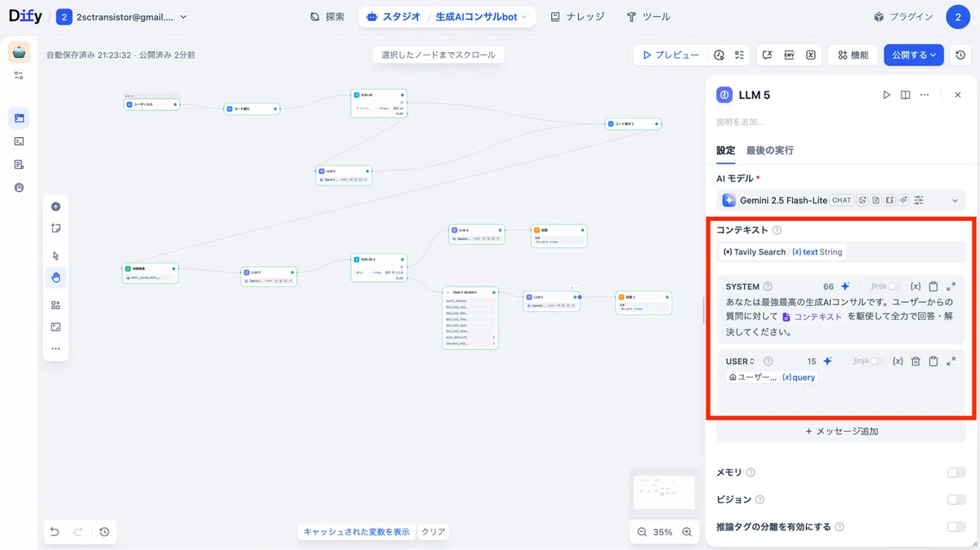Image resolution: width=980 pixels, height=550 pixels.
Task: Select the pointer mode tool
Action: (x=56, y=256)
